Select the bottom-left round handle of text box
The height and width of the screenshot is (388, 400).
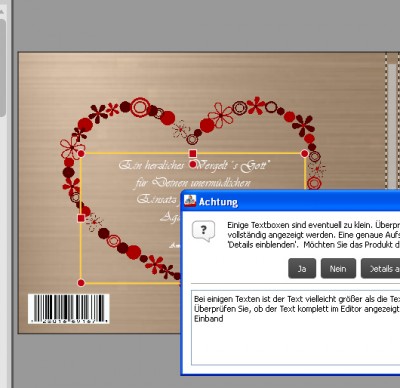click(81, 283)
